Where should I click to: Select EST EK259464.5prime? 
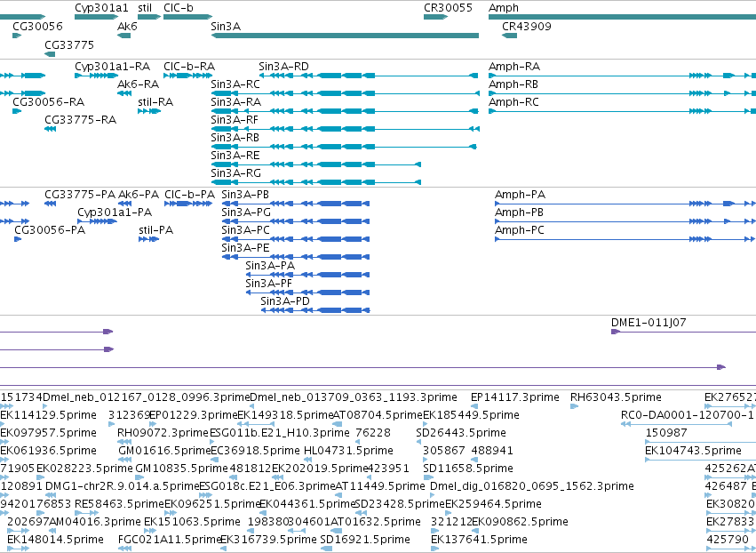tap(449, 513)
